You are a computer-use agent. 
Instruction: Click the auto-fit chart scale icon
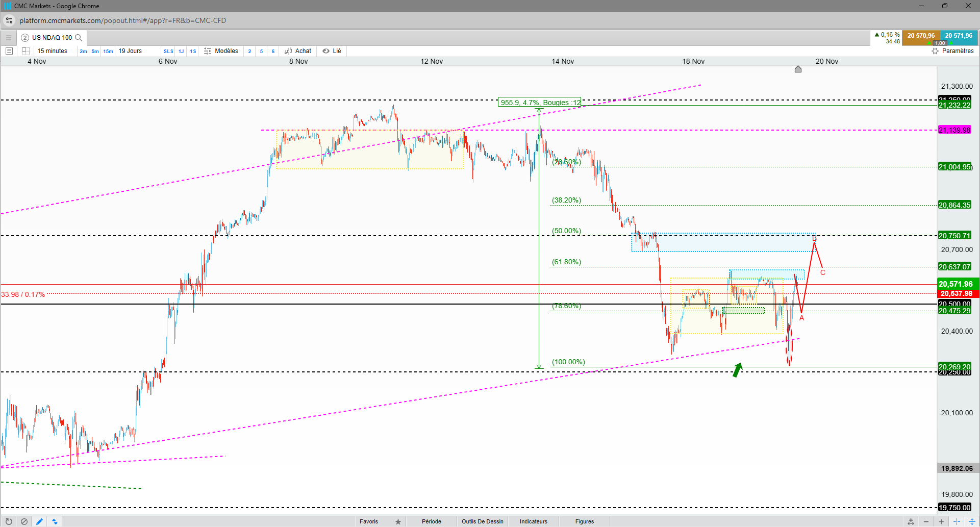point(911,521)
